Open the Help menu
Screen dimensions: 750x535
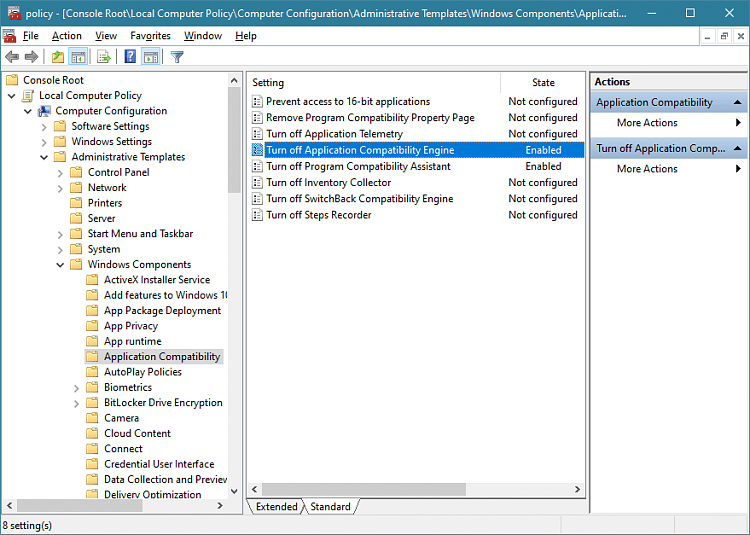pos(246,36)
